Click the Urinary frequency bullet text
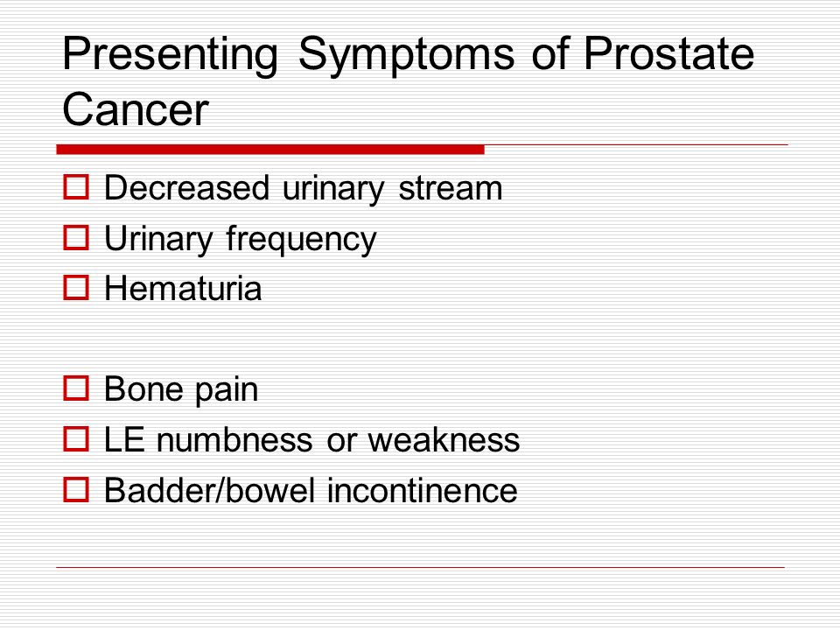Viewport: 840px width, 630px height. (x=241, y=240)
